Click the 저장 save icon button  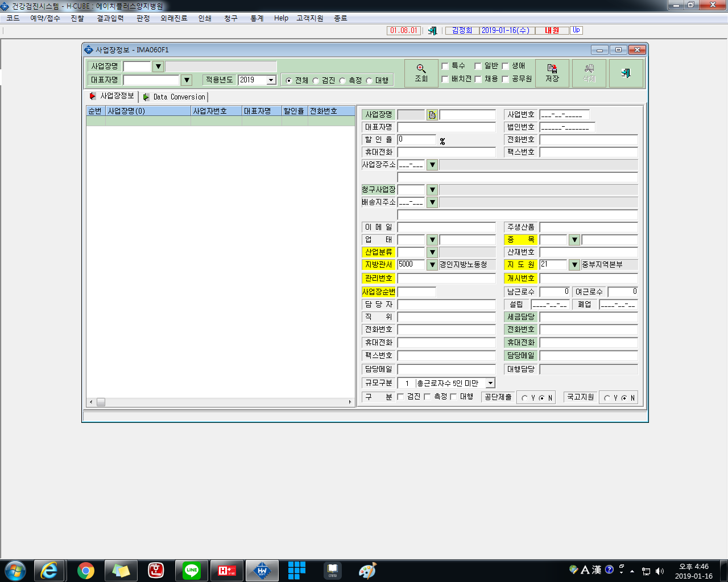click(x=552, y=73)
